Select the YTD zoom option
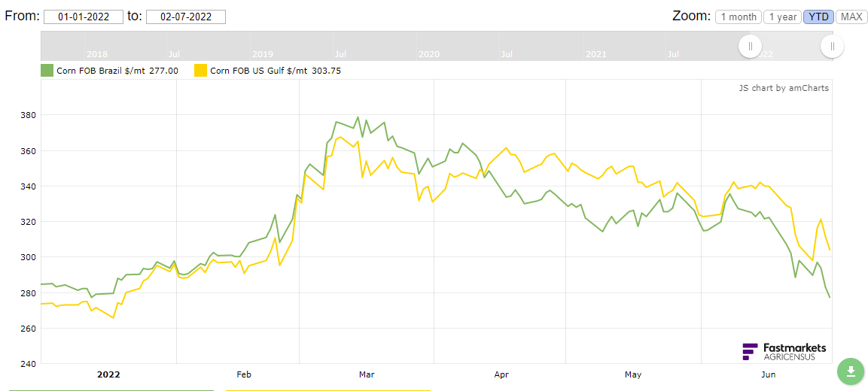This screenshot has height=391, width=868. 818,17
